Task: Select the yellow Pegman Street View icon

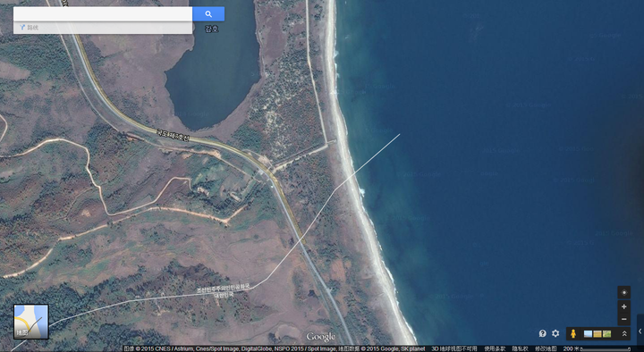Action: 573,333
